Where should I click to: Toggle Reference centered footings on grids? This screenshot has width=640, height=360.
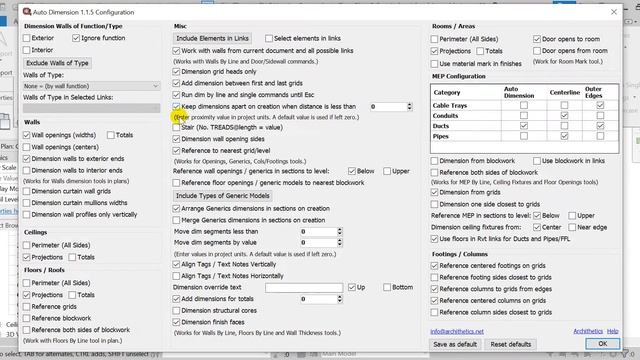[x=435, y=266]
